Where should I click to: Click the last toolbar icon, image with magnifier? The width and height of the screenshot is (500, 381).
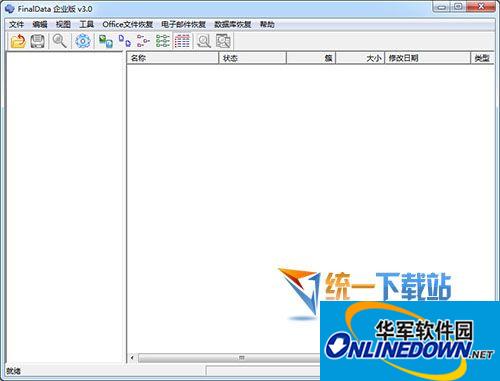(x=223, y=41)
